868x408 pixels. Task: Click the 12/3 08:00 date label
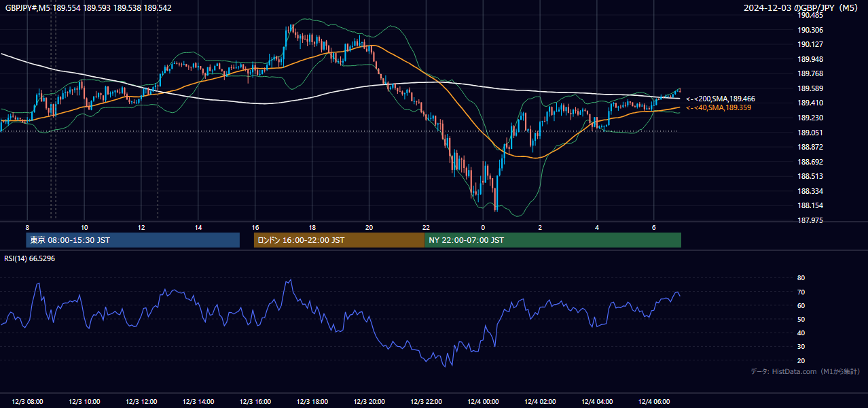27,402
